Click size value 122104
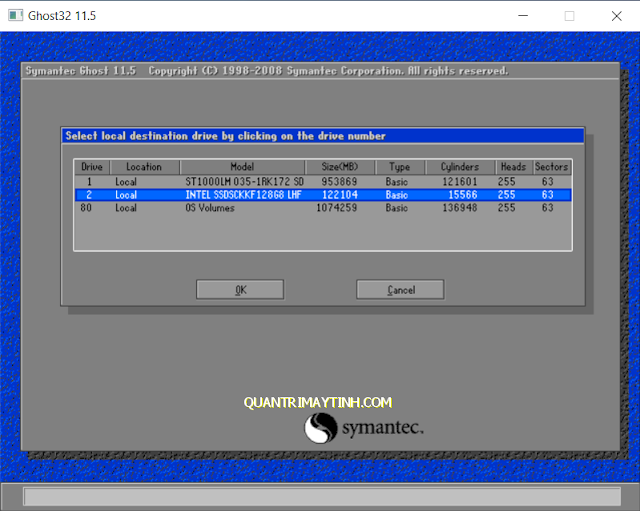This screenshot has height=511, width=640. (x=340, y=195)
